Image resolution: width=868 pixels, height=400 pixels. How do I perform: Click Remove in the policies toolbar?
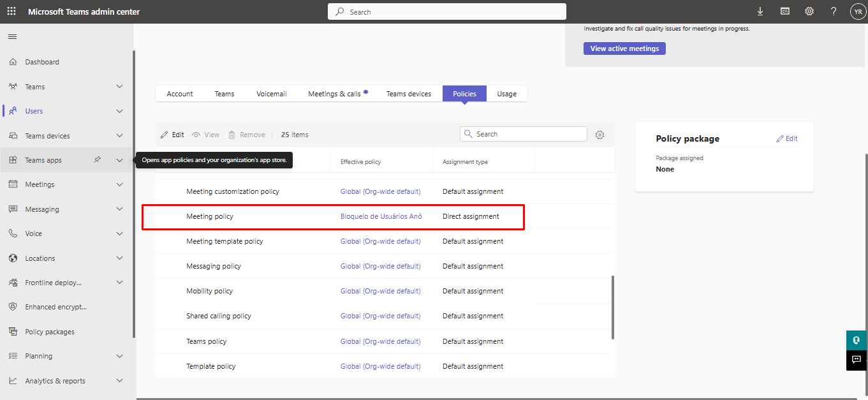tap(247, 135)
